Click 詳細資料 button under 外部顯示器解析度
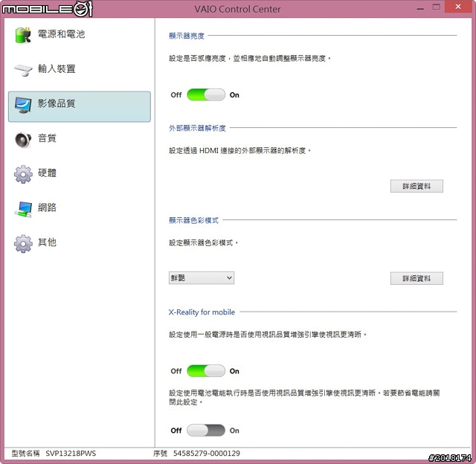The image size is (476, 464). click(x=416, y=186)
